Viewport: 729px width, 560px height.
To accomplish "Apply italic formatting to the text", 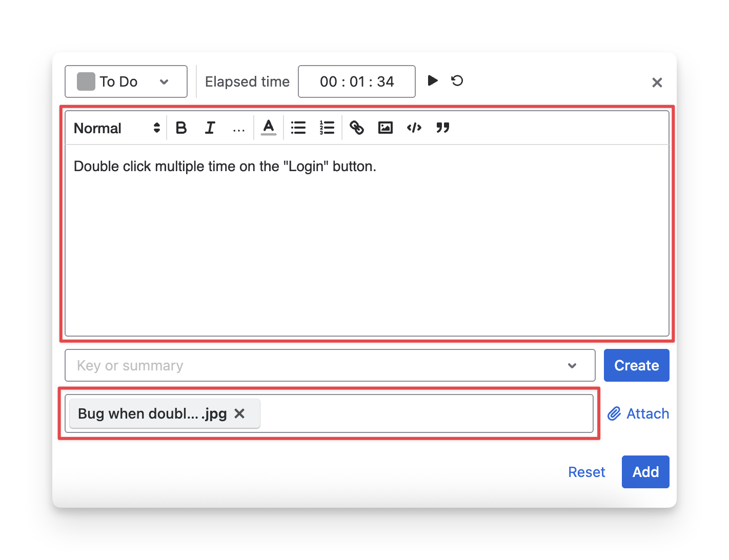I will click(210, 128).
